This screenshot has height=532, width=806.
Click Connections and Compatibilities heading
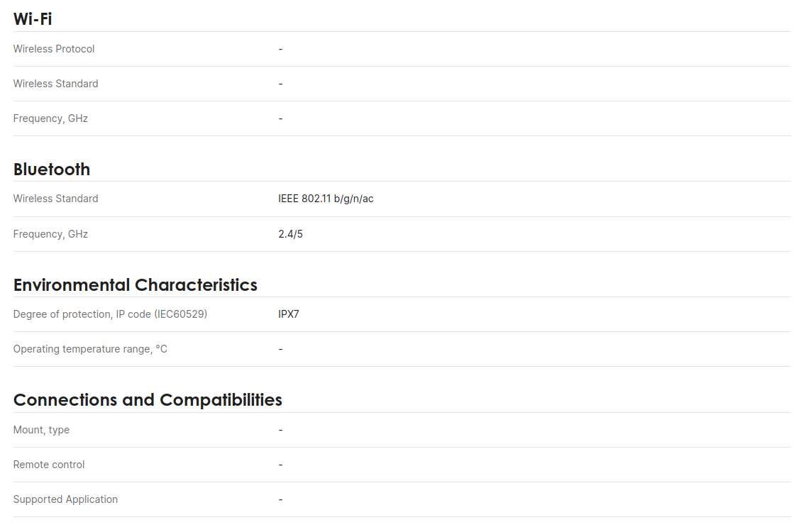click(x=148, y=400)
